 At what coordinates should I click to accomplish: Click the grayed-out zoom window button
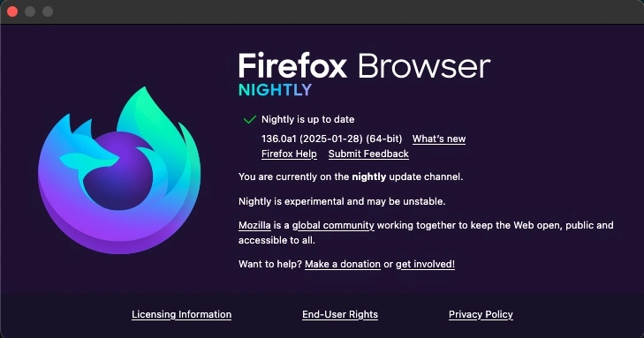(x=48, y=11)
